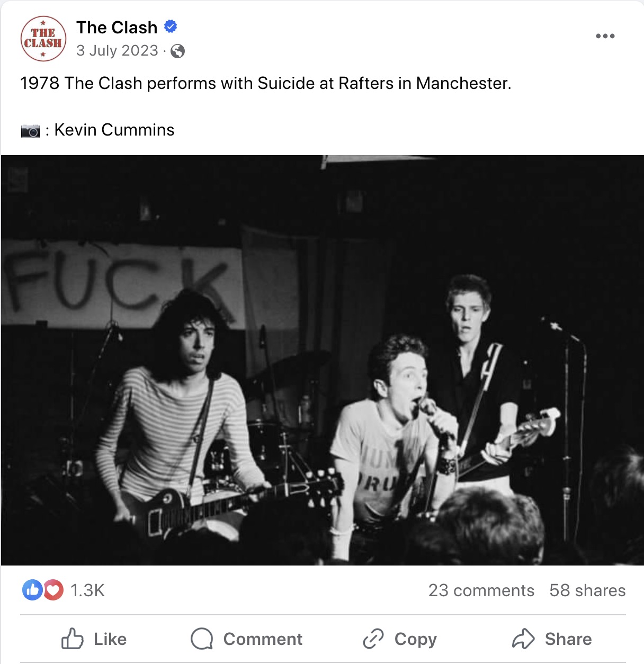Show the 23 comments

(x=481, y=590)
